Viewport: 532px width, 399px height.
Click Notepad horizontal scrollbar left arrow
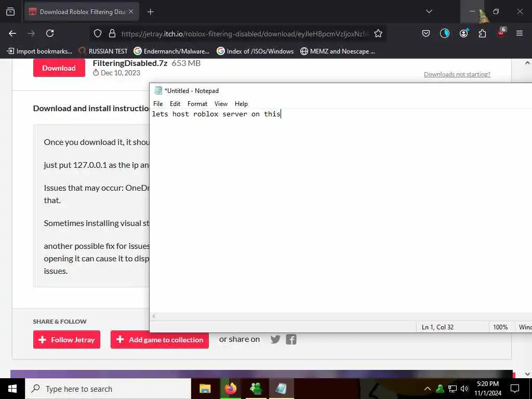click(154, 316)
